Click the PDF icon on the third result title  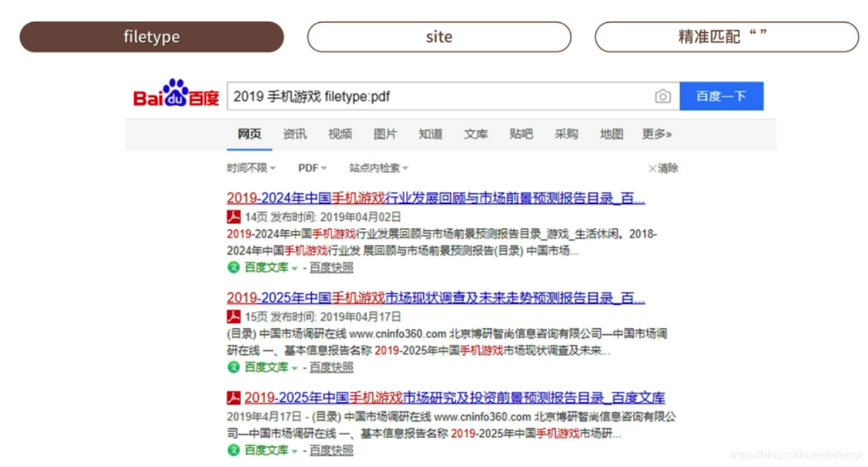point(232,397)
